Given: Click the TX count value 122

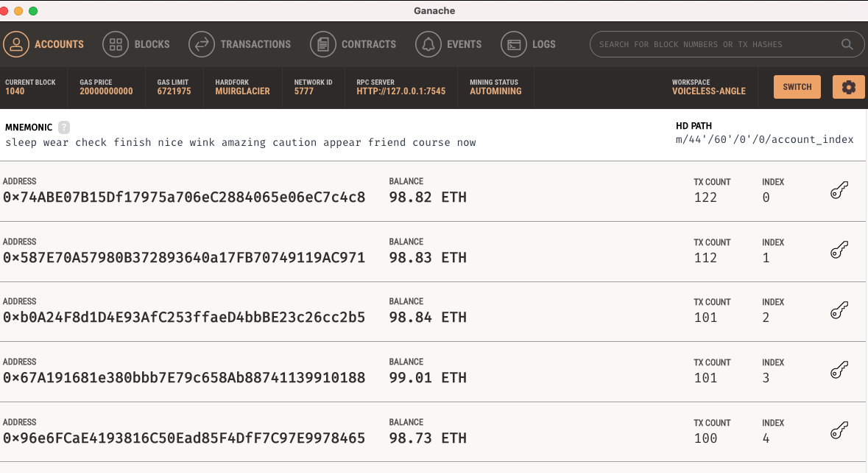Looking at the screenshot, I should click(x=706, y=197).
